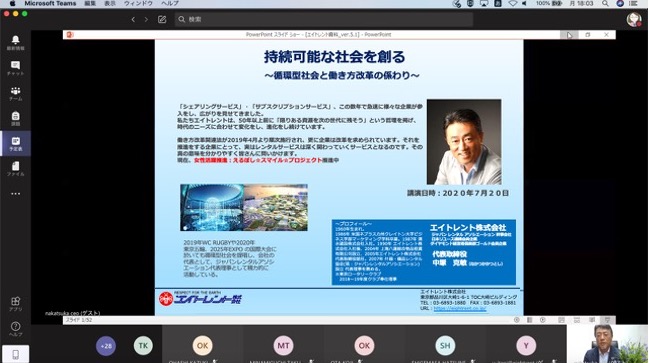Select the TK participant avatar
Screen dimensions: 649x363
143,346
